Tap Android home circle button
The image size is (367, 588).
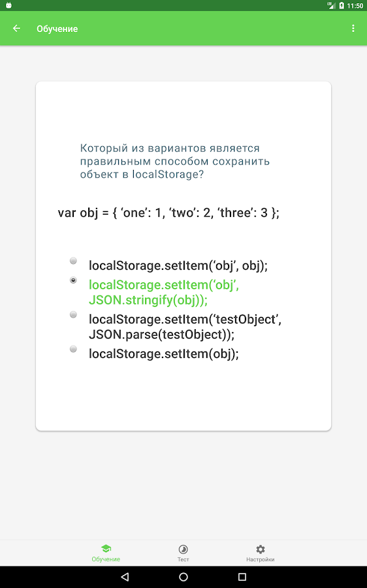tap(183, 577)
